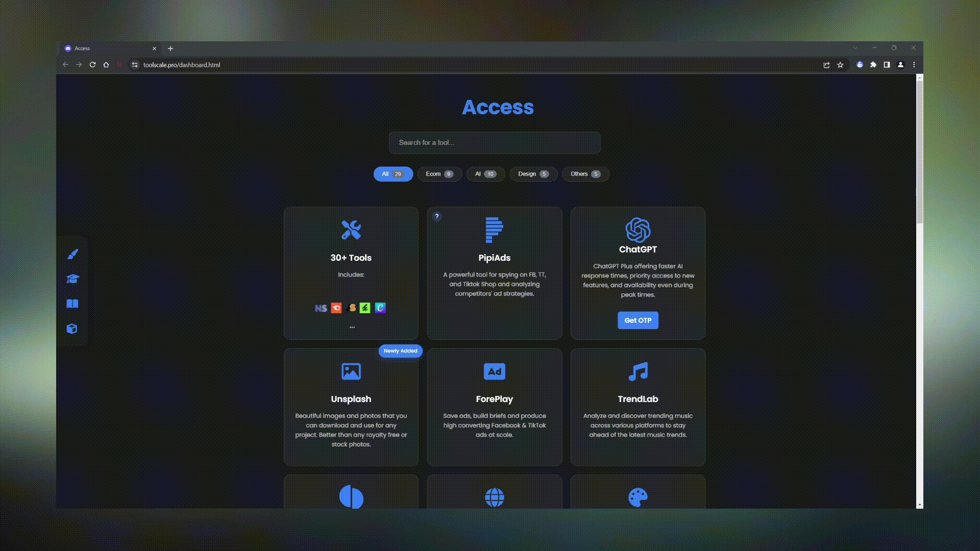Filter tools by Ecom category
This screenshot has height=551, width=980.
click(x=439, y=174)
